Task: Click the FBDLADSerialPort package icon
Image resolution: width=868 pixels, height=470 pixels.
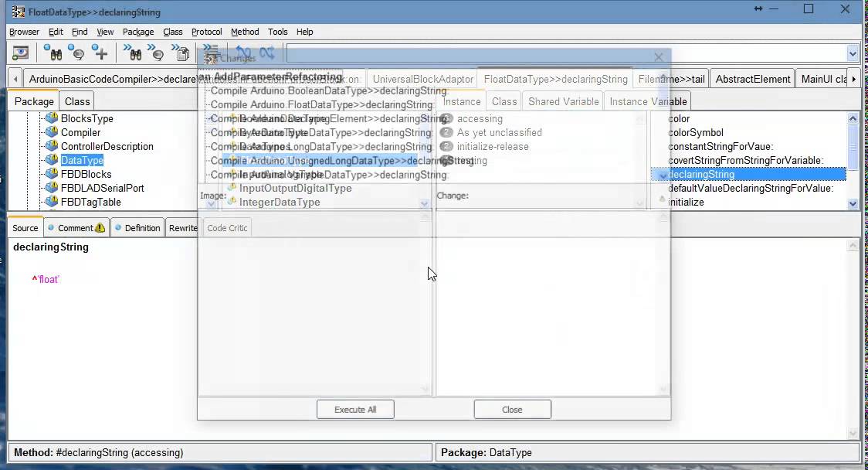Action: 52,187
